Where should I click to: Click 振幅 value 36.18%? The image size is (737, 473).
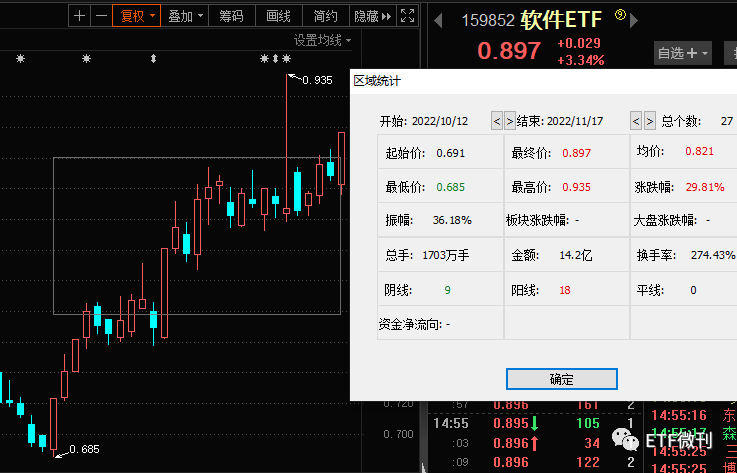click(452, 220)
